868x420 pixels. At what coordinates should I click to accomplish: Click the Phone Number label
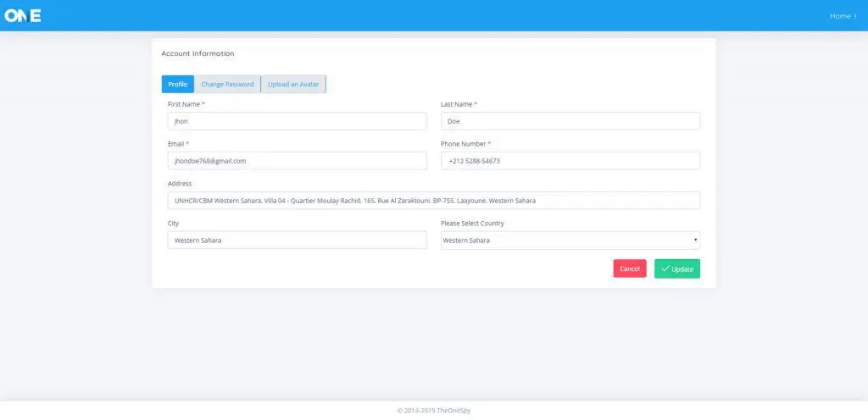pyautogui.click(x=463, y=144)
